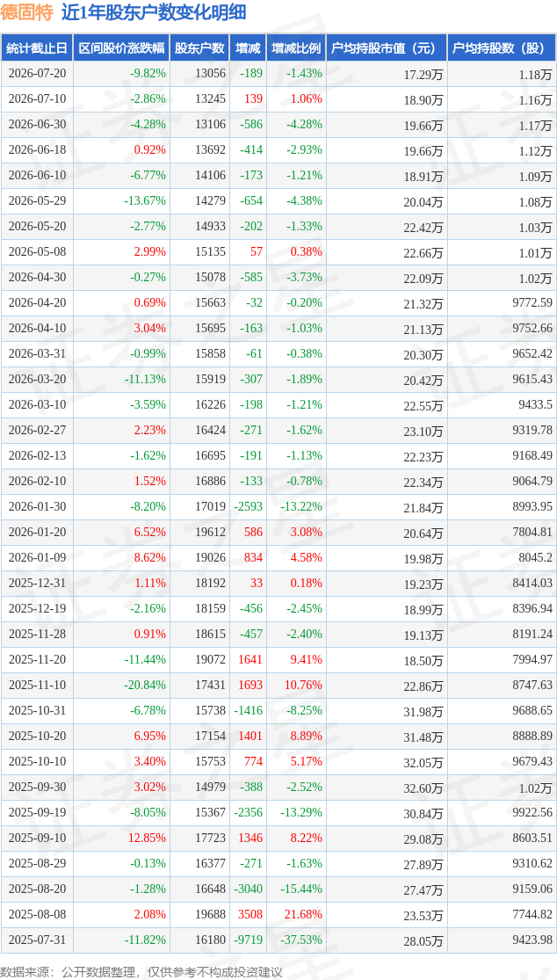Viewport: 557px width, 980px height.
Task: Select the 统计截止日 column header
Action: pyautogui.click(x=36, y=48)
